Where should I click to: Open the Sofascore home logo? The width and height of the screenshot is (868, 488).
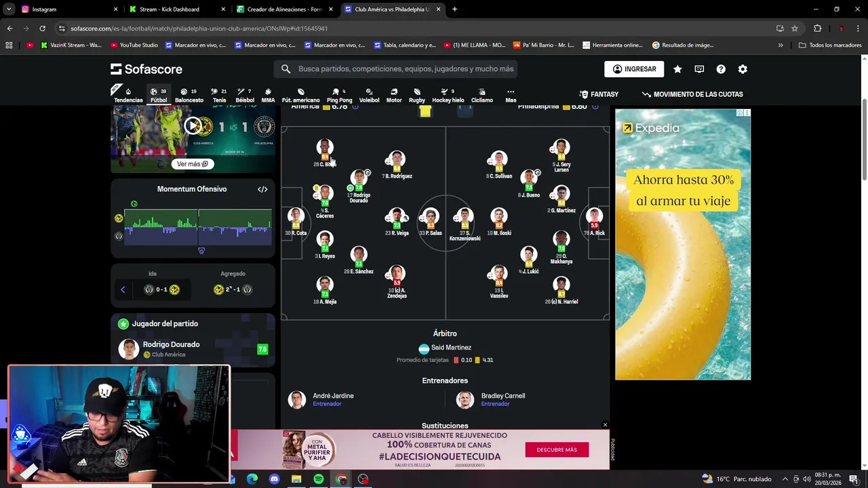click(146, 69)
